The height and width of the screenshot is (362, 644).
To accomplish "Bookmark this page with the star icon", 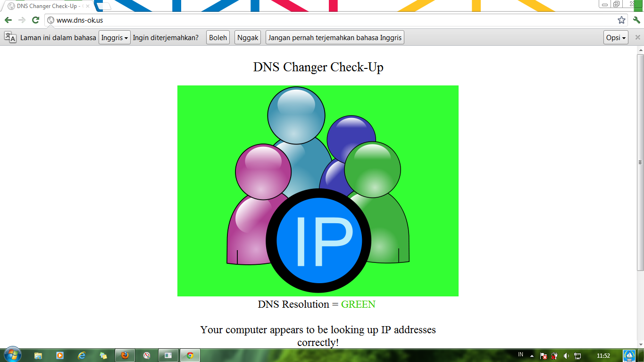I will click(621, 20).
